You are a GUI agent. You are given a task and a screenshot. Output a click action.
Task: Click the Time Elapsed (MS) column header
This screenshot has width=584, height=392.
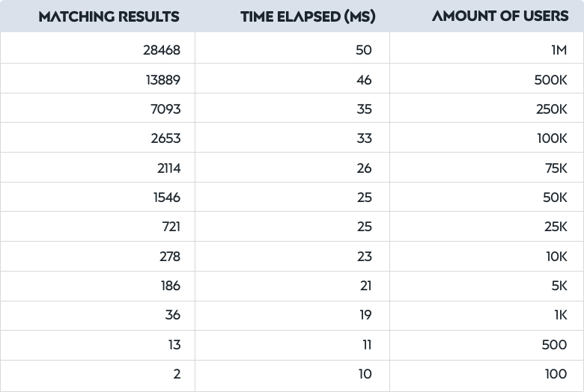308,16
